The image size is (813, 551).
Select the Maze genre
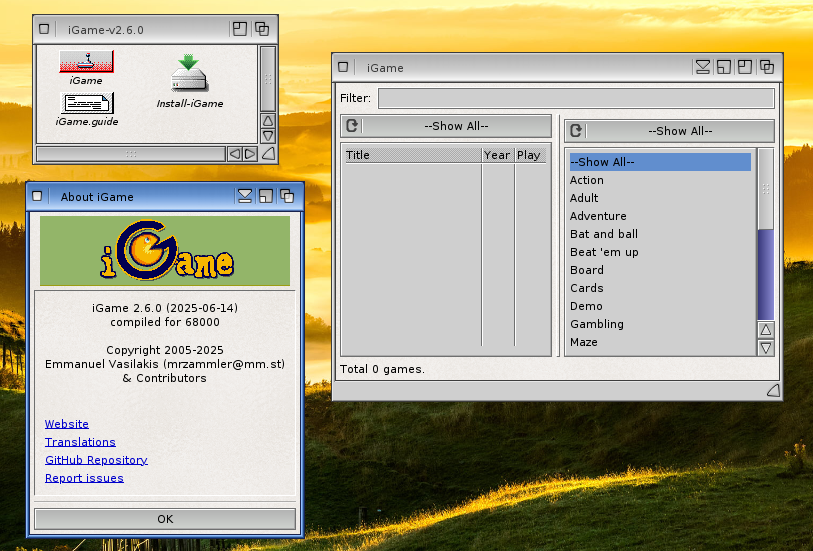point(660,342)
